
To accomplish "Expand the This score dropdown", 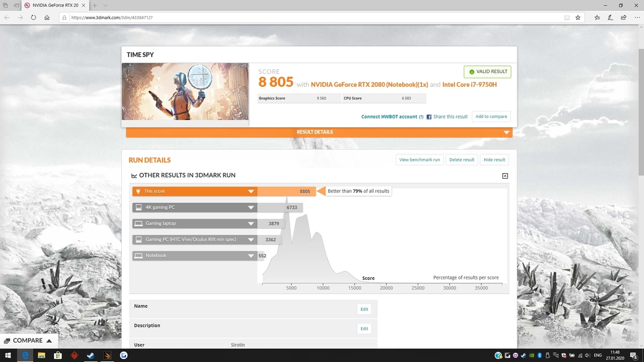I will pos(251,191).
